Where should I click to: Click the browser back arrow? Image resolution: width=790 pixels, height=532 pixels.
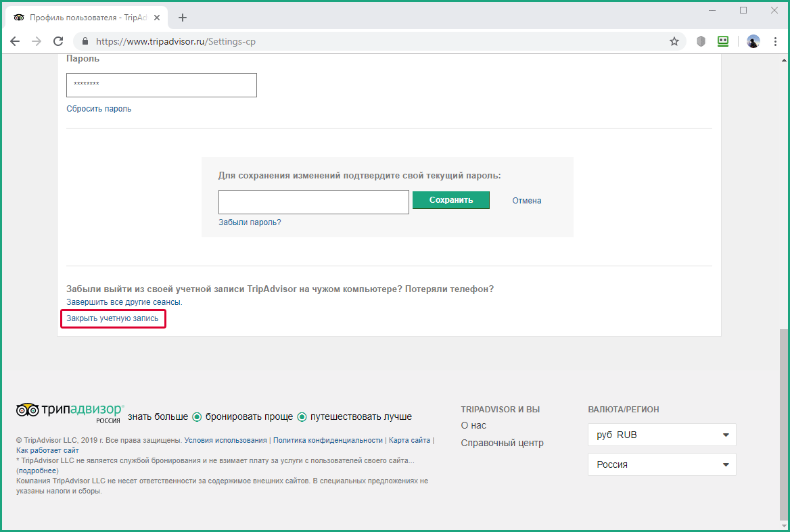(15, 41)
